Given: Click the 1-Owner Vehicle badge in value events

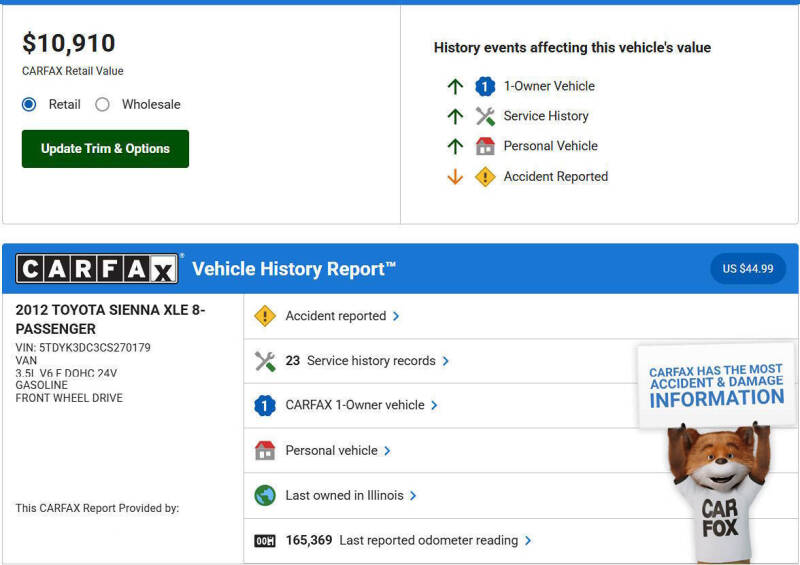Looking at the screenshot, I should click(485, 87).
